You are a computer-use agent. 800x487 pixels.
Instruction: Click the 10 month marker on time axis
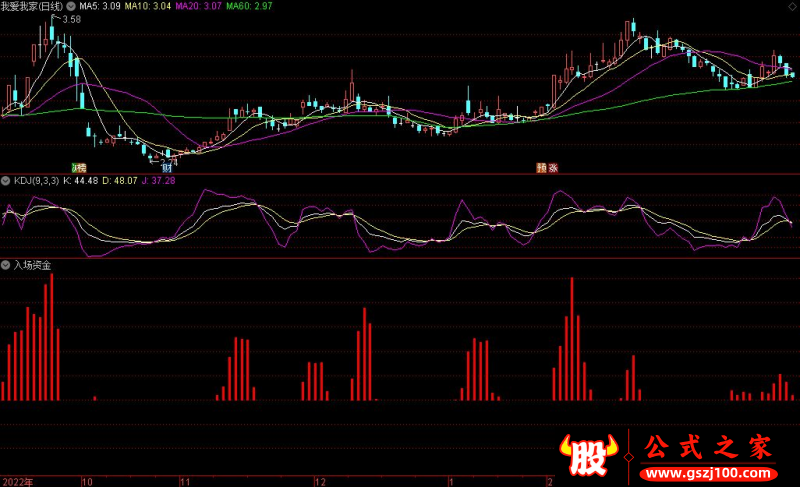pos(87,482)
